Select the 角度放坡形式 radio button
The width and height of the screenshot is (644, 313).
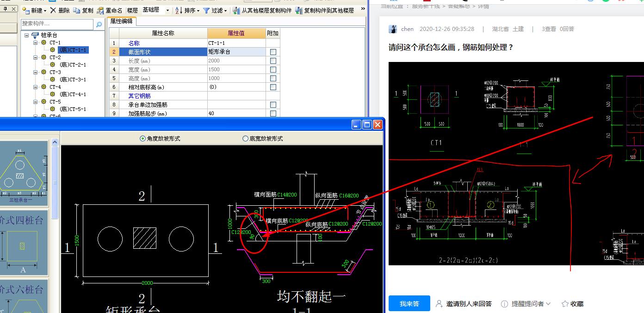pos(142,138)
